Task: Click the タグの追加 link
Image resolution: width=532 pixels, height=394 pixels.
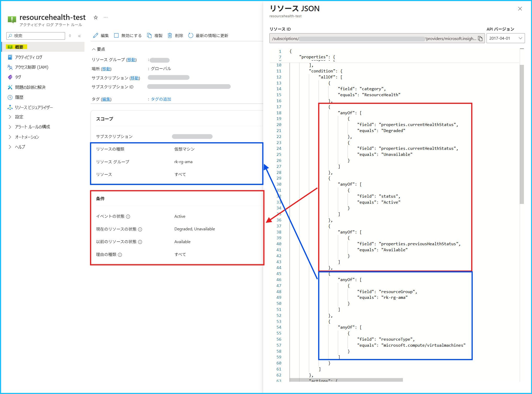Action: pos(161,99)
